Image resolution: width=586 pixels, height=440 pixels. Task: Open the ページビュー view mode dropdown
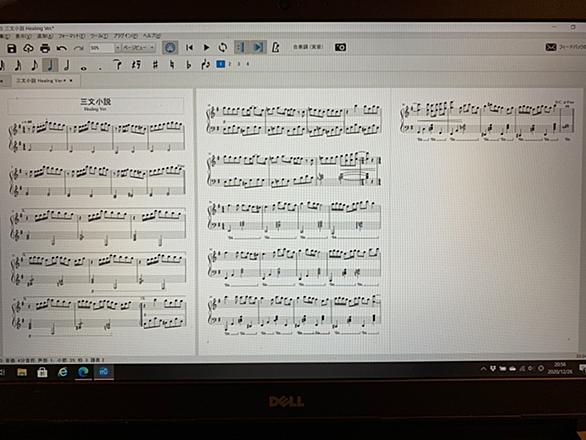point(139,48)
